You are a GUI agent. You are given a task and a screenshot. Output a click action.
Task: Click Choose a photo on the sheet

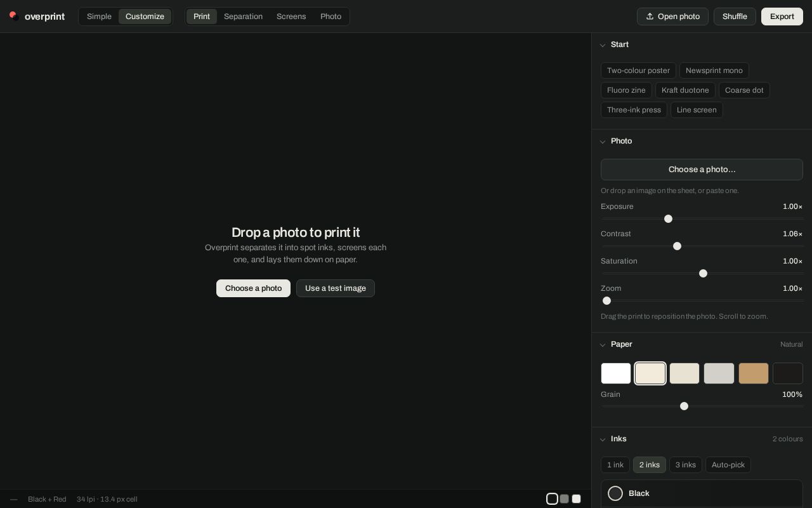pyautogui.click(x=253, y=288)
